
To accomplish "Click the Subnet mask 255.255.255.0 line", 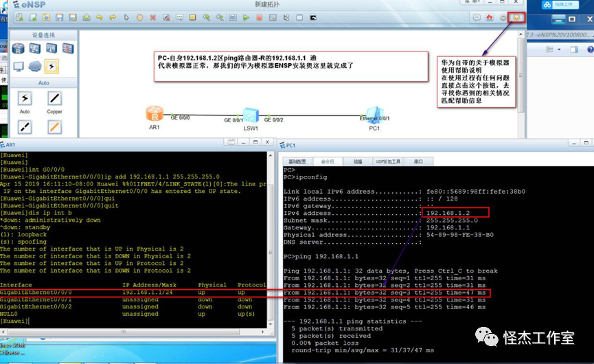I will (380, 220).
